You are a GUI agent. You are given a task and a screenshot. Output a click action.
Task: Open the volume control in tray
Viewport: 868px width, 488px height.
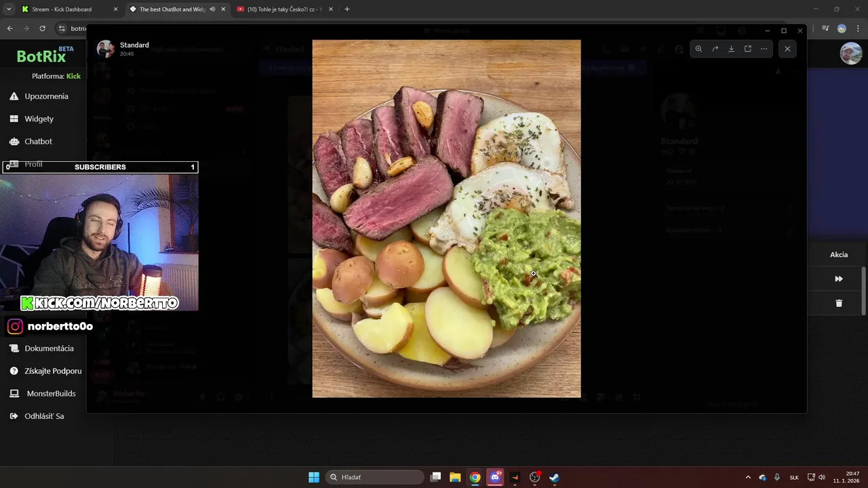(x=822, y=477)
